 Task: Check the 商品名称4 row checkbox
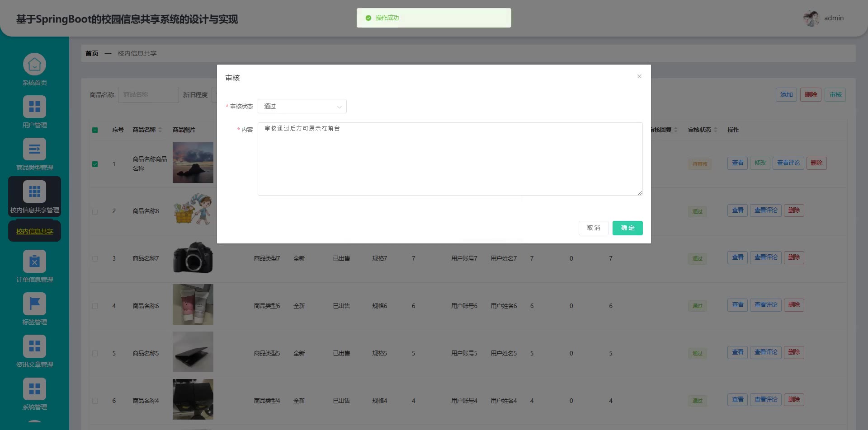pyautogui.click(x=95, y=401)
